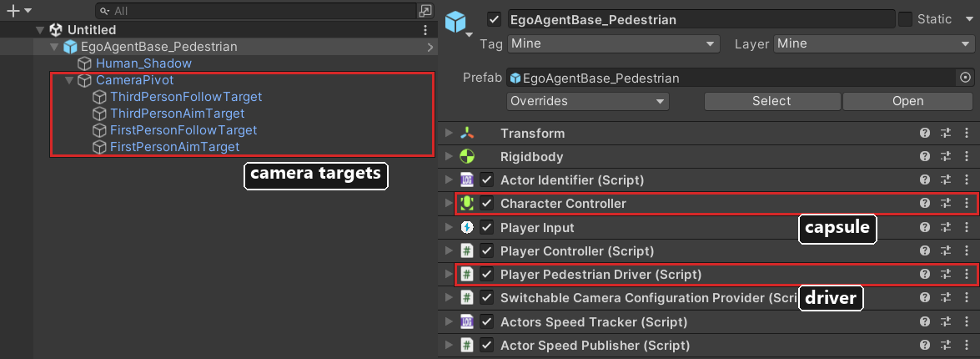Open three-dot menu for Untitled scene
Image resolution: width=980 pixels, height=359 pixels.
click(x=425, y=29)
